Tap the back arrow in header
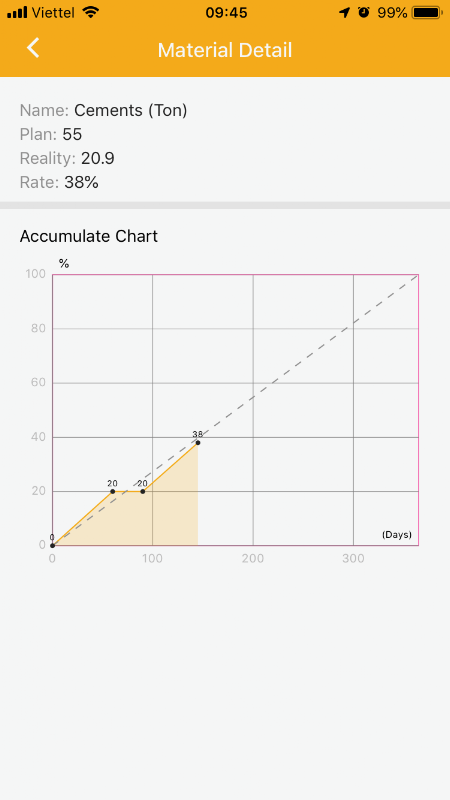 (x=33, y=48)
